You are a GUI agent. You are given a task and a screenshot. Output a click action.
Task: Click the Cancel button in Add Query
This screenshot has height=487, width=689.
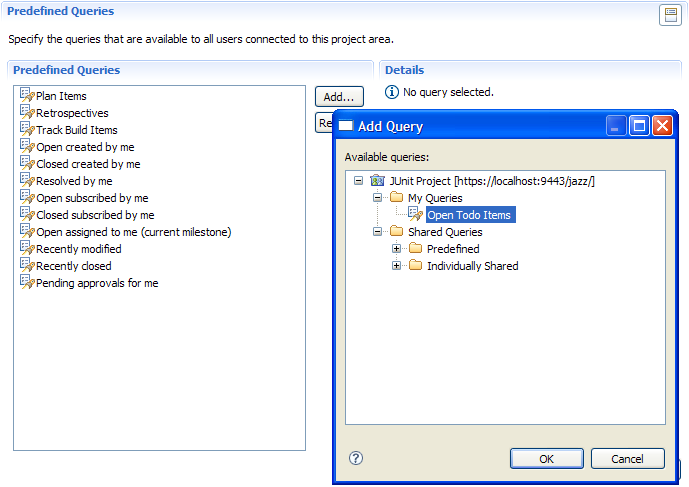click(627, 459)
